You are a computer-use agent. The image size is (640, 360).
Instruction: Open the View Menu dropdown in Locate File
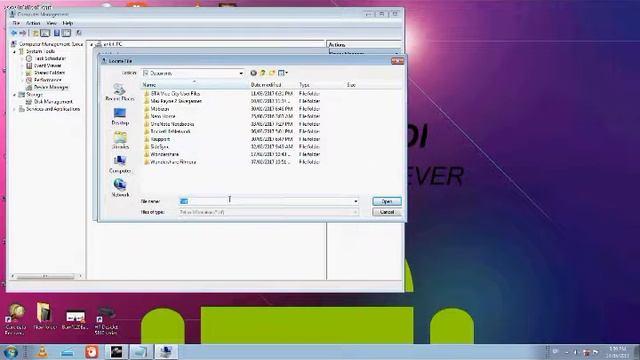[283, 73]
